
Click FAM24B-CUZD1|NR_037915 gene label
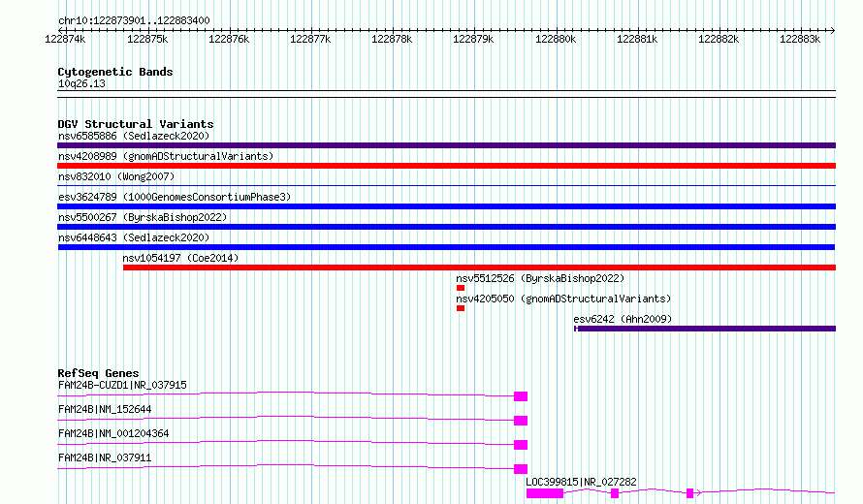coord(122,385)
